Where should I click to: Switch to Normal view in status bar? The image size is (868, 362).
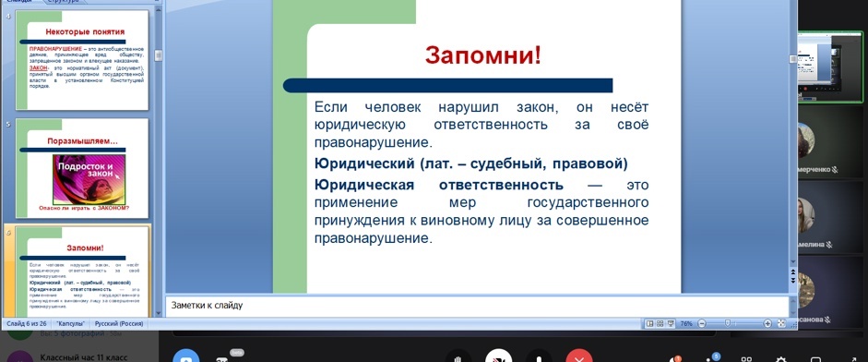click(x=650, y=323)
